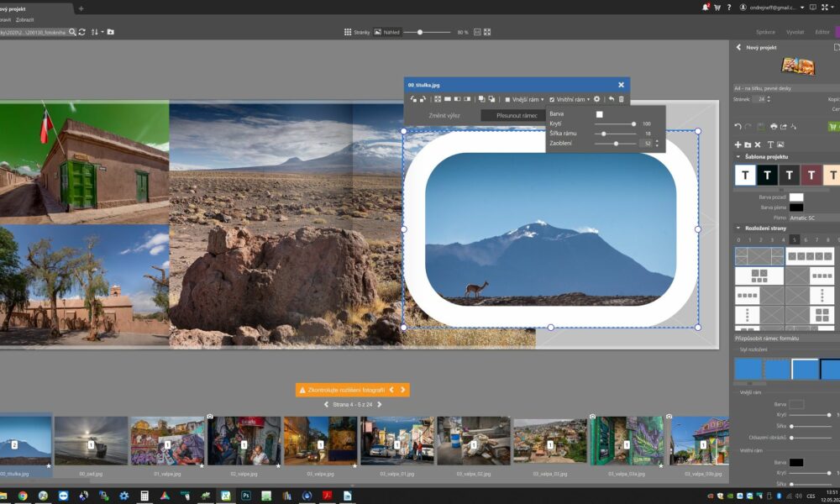Undo the last action in the side panel
The image size is (840, 504).
tap(738, 126)
